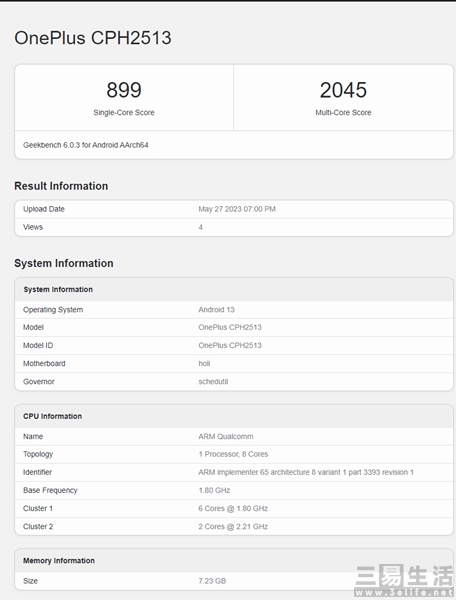Screen dimensions: 456x600
Task: Click the Cluster 2 label
Action: point(38,527)
